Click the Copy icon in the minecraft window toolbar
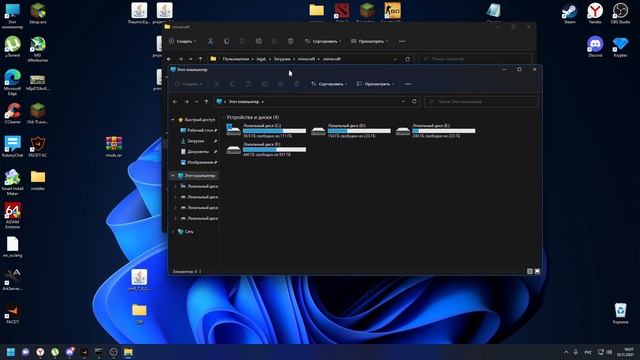Screen dimensions: 640x360 point(227,41)
